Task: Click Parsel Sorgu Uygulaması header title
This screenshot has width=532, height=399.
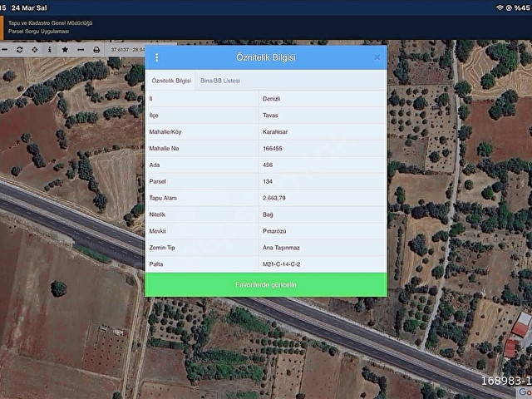Action: pyautogui.click(x=39, y=32)
